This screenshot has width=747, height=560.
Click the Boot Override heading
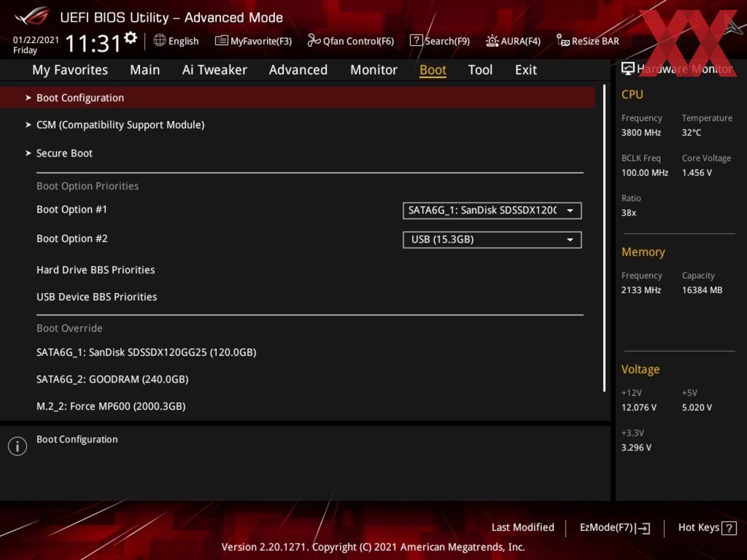pos(69,328)
